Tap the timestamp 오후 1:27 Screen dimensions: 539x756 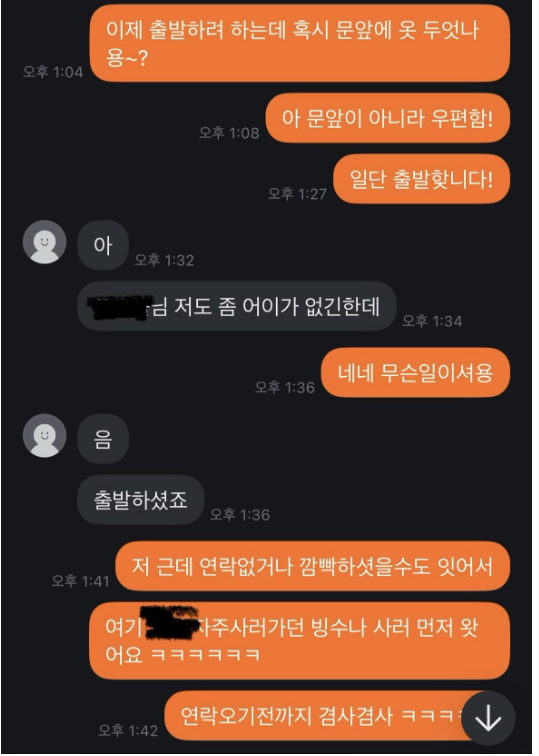coord(297,194)
